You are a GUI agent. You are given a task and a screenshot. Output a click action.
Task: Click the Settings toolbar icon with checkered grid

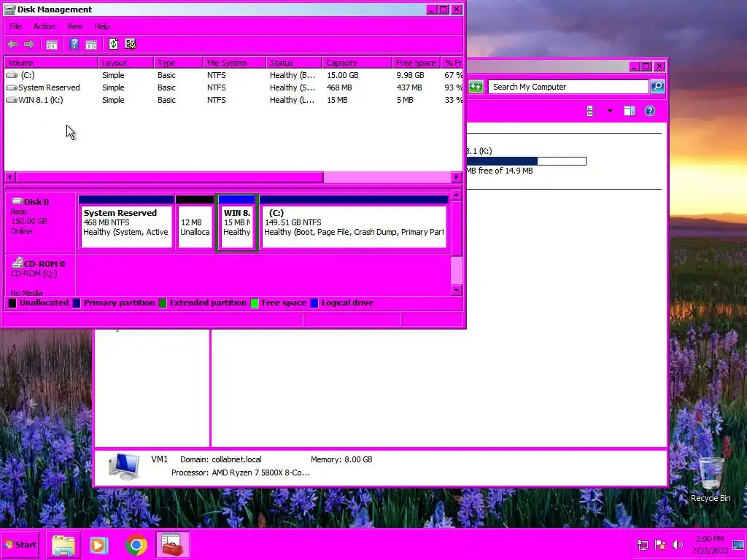[130, 44]
